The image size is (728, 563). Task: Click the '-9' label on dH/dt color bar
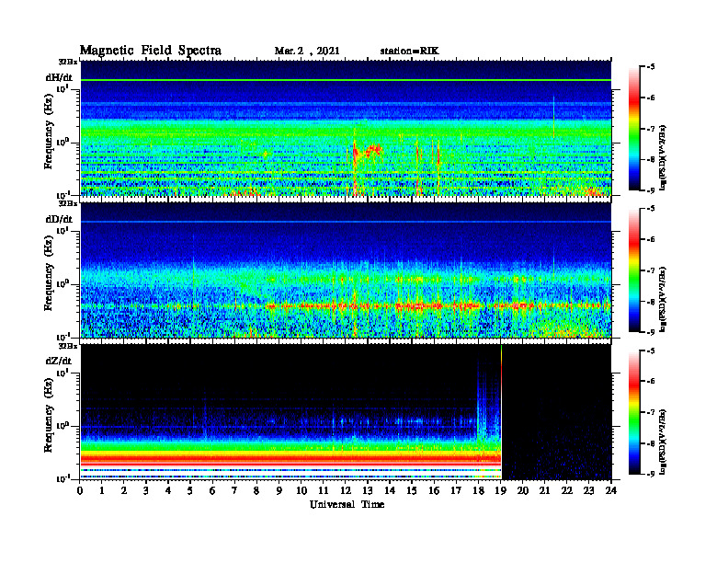650,190
